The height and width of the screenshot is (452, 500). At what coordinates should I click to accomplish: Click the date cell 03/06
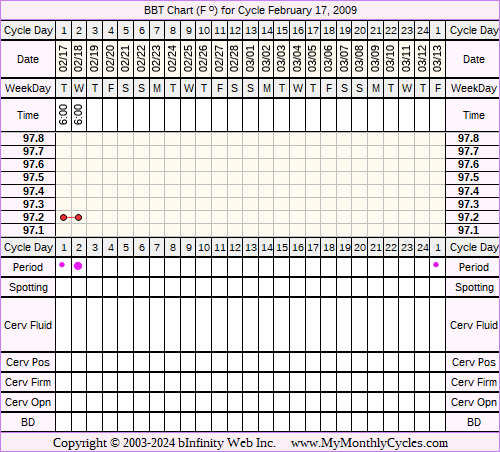(329, 59)
